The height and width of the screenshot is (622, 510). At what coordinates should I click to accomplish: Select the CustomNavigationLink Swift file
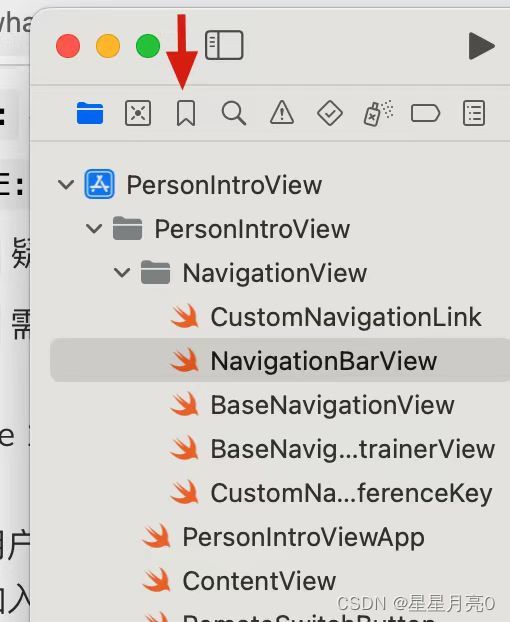326,317
